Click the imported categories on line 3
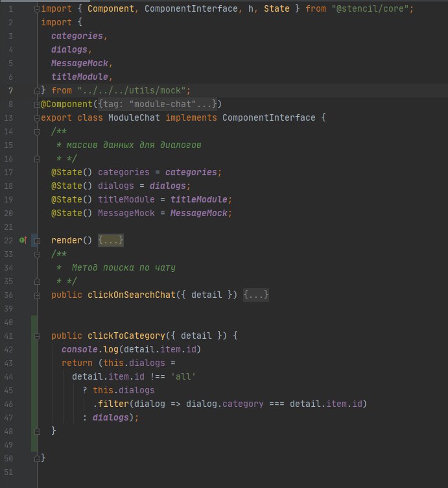The image size is (448, 488). pos(77,36)
